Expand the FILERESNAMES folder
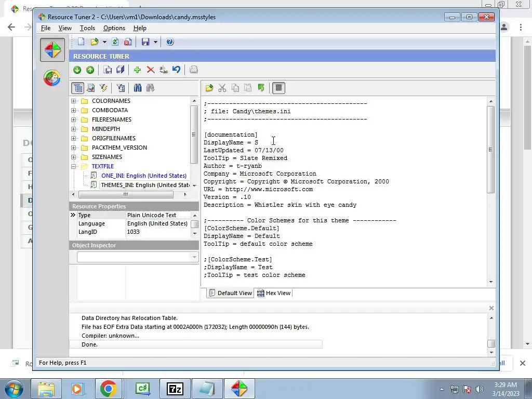The image size is (532, 399). pyautogui.click(x=74, y=120)
